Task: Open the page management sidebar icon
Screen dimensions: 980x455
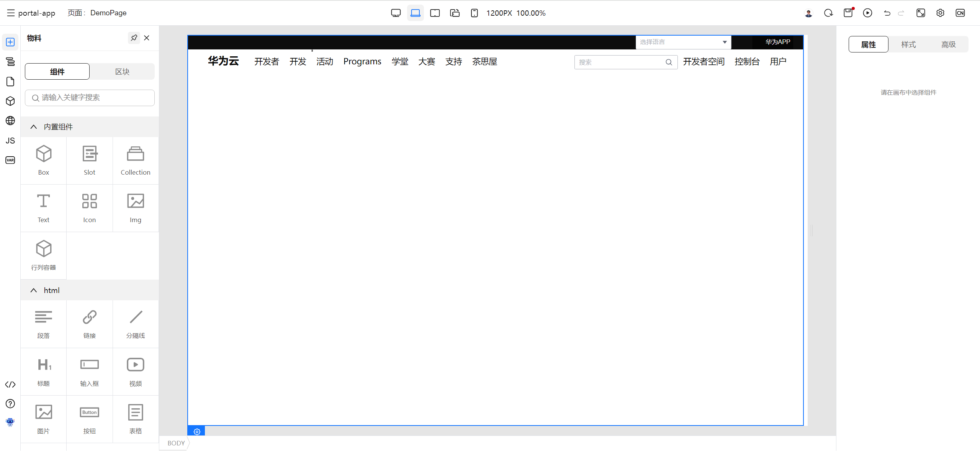Action: click(x=10, y=82)
